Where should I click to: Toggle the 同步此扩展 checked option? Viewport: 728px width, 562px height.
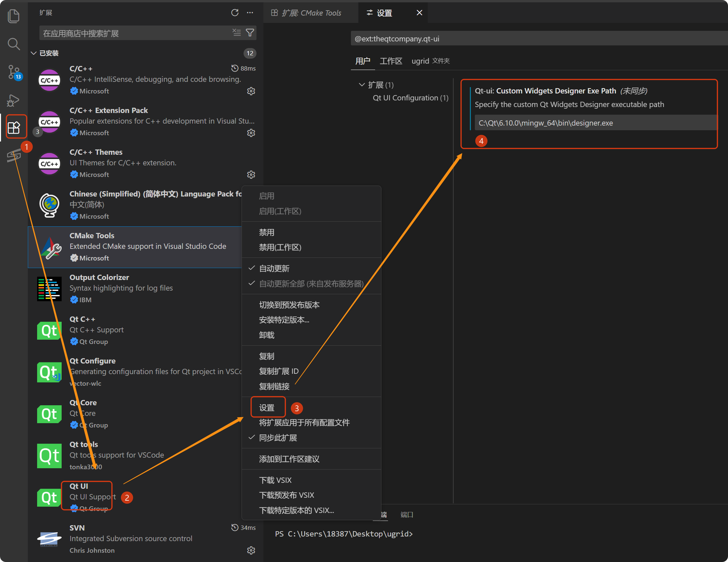tap(278, 438)
